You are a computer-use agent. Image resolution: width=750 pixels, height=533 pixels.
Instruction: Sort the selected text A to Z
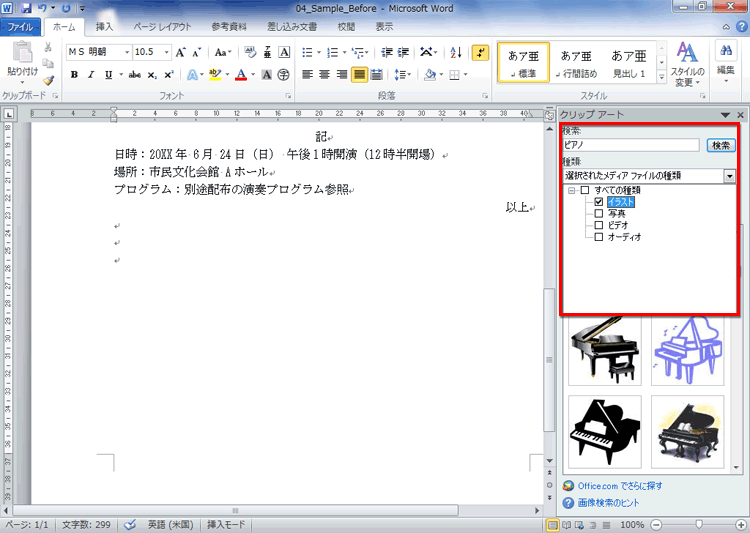[456, 52]
